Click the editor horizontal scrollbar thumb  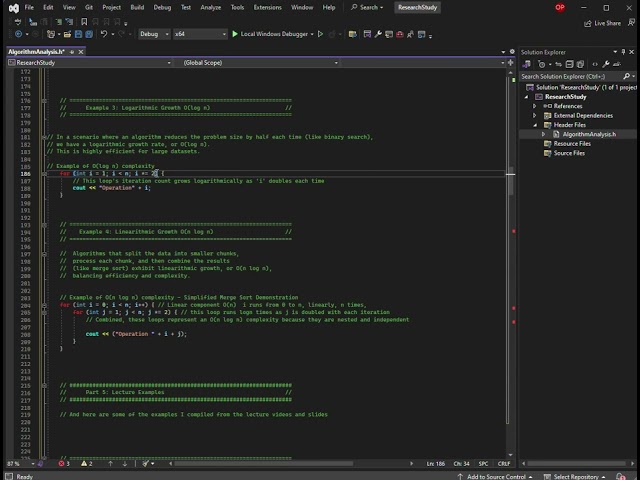264,464
